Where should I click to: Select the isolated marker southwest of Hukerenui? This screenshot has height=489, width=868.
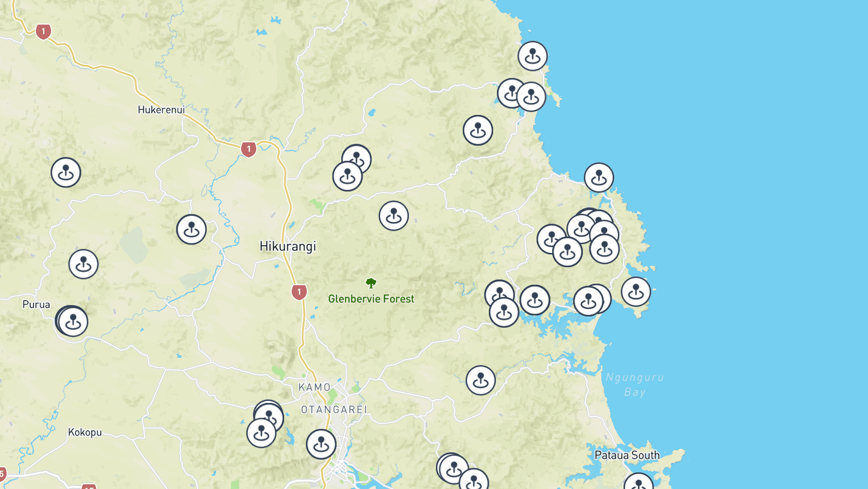[x=66, y=172]
